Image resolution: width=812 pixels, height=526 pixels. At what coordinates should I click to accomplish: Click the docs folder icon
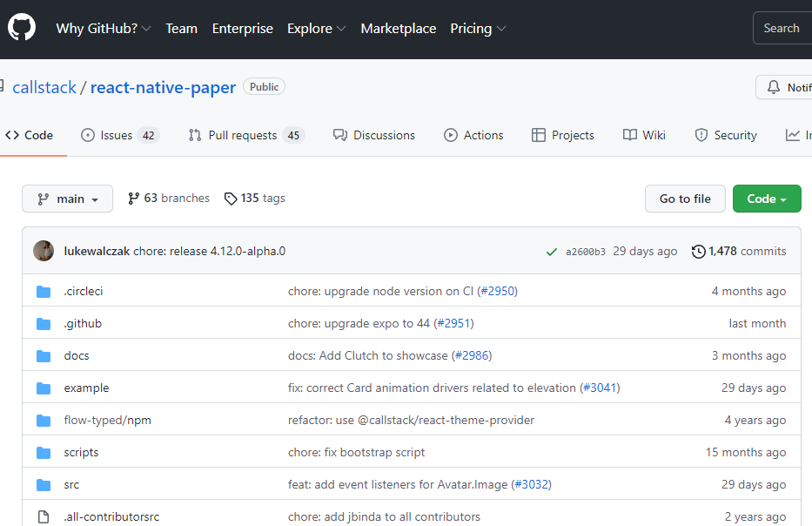click(44, 356)
